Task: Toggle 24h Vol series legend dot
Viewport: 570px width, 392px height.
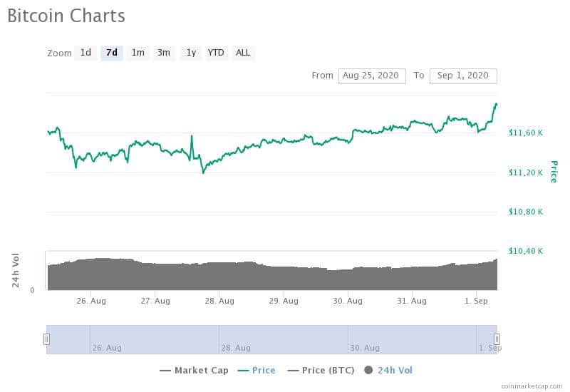Action: pos(368,370)
